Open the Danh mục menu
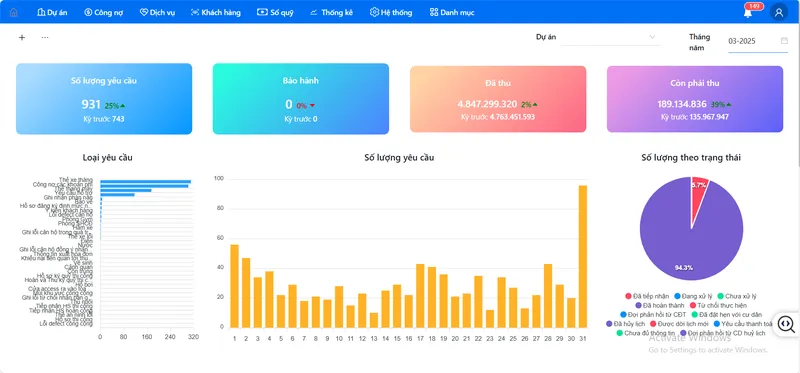Viewport: 800px width, 373px height. coord(452,12)
